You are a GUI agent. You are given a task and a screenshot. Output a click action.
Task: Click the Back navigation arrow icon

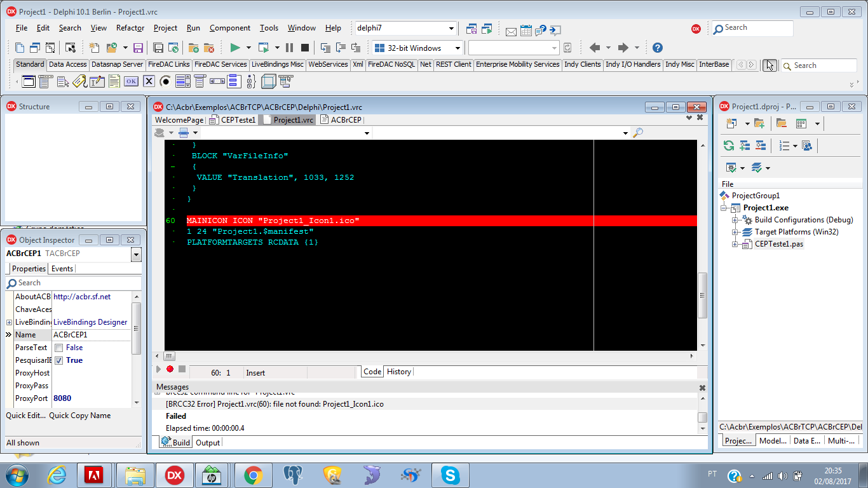595,48
